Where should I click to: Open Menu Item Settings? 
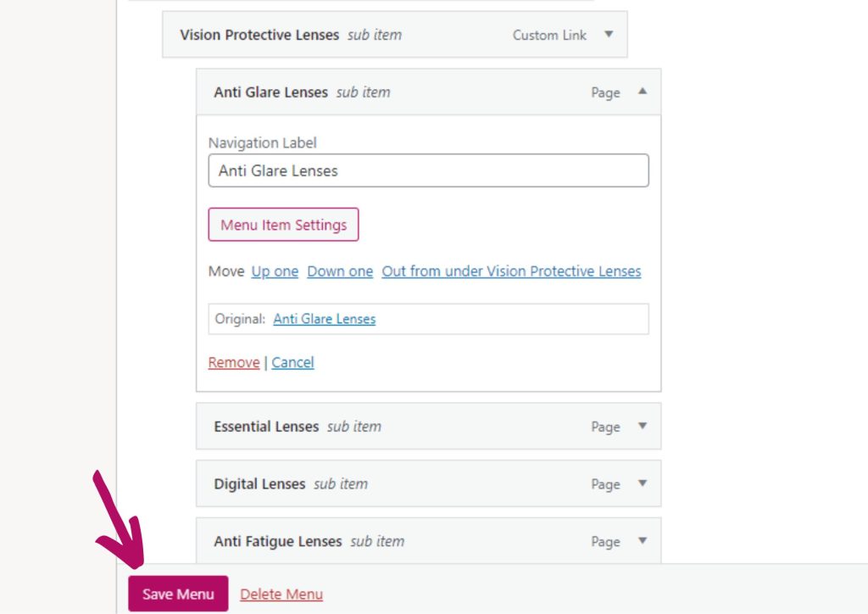point(283,225)
